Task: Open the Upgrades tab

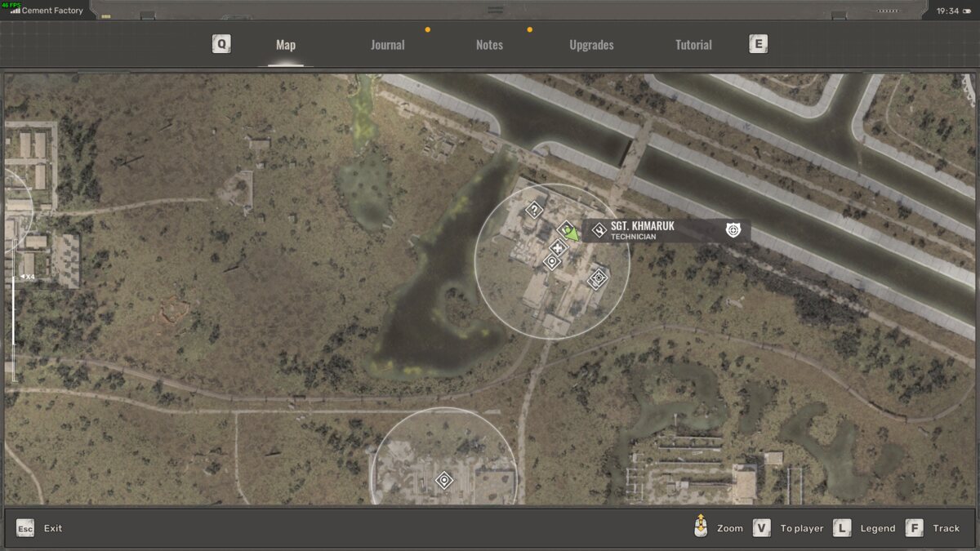Action: tap(591, 45)
